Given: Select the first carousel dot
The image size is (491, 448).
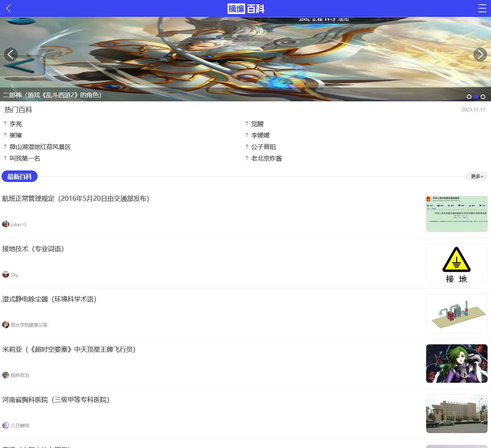Looking at the screenshot, I should click(x=469, y=97).
